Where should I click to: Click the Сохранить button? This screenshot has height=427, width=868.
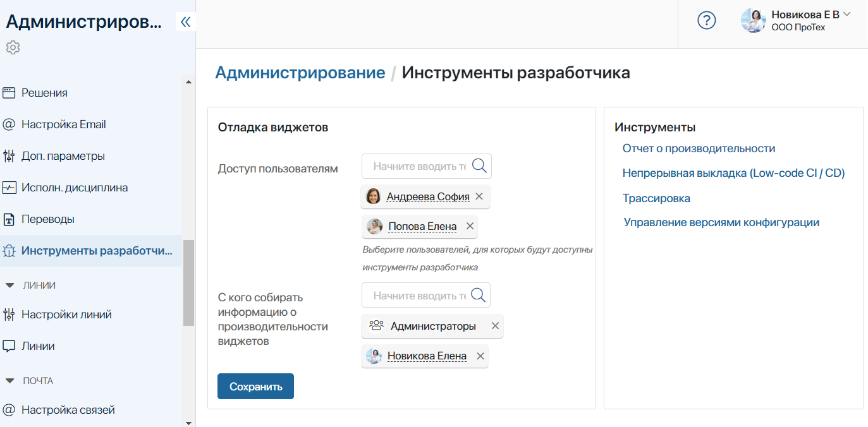point(255,387)
